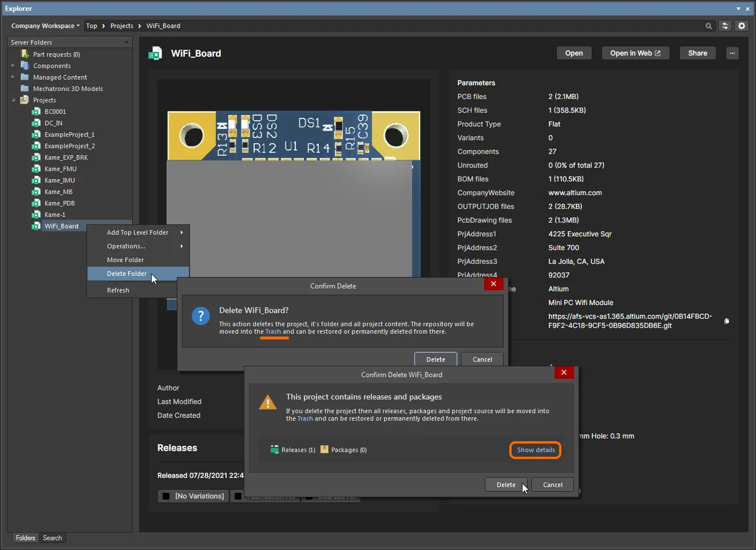The image size is (756, 550).
Task: Click the BC0001 project icon
Action: [x=36, y=112]
